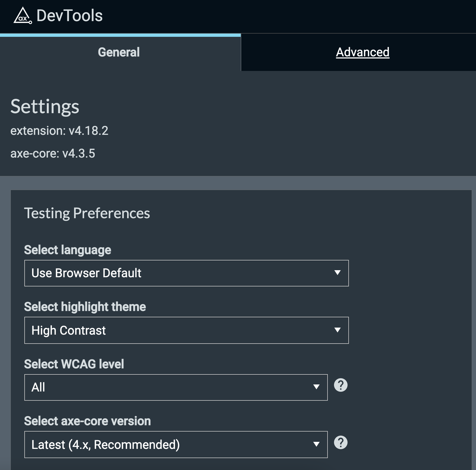Click the axe DevTools logo

pyautogui.click(x=24, y=16)
